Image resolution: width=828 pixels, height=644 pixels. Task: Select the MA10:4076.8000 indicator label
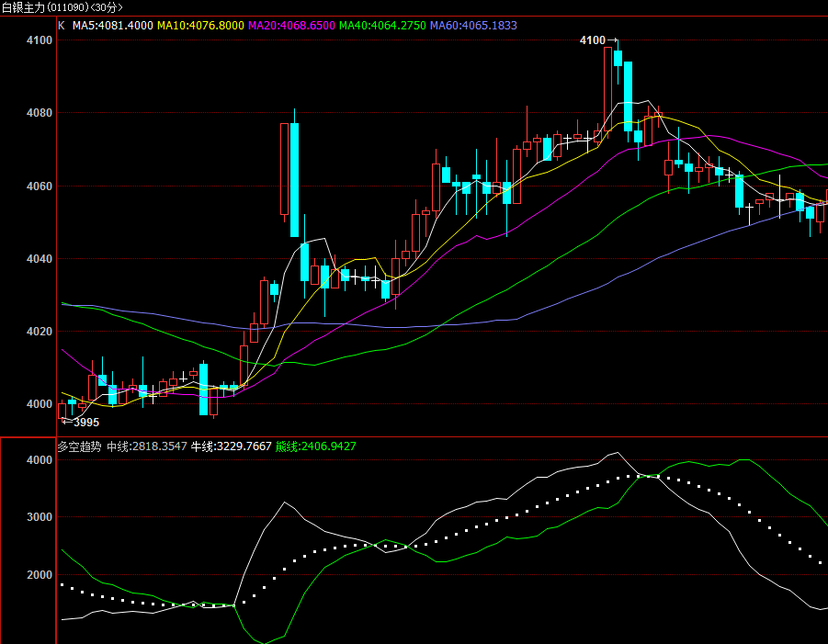[x=200, y=26]
